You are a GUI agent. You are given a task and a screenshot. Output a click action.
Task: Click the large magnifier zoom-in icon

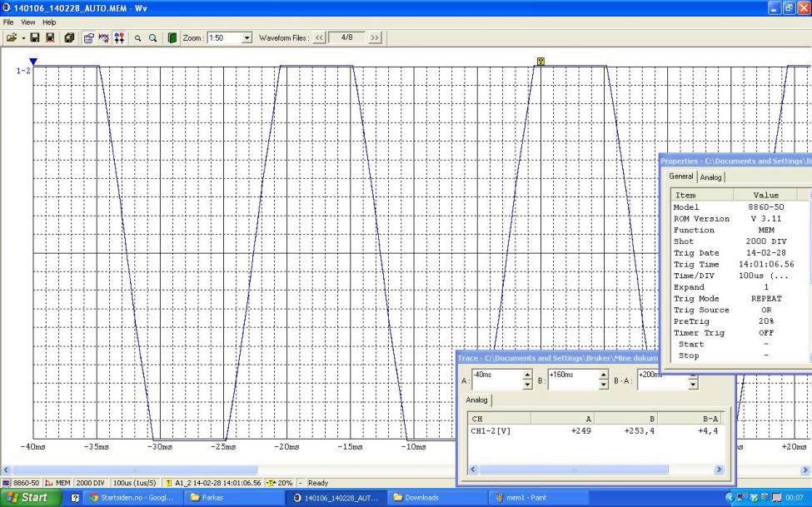coord(153,38)
